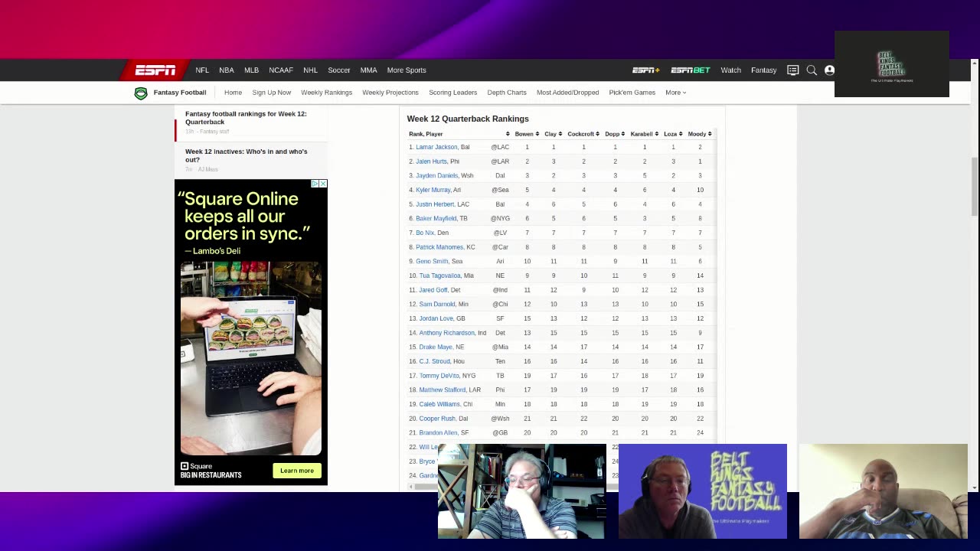The image size is (980, 551).
Task: Open Sign Up Now tab
Action: [272, 93]
